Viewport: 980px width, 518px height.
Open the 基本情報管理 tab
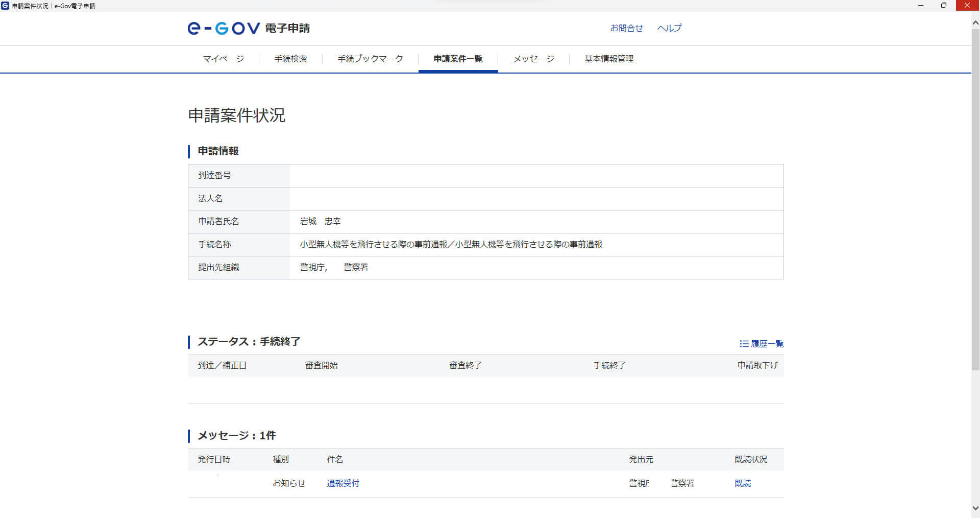point(609,59)
